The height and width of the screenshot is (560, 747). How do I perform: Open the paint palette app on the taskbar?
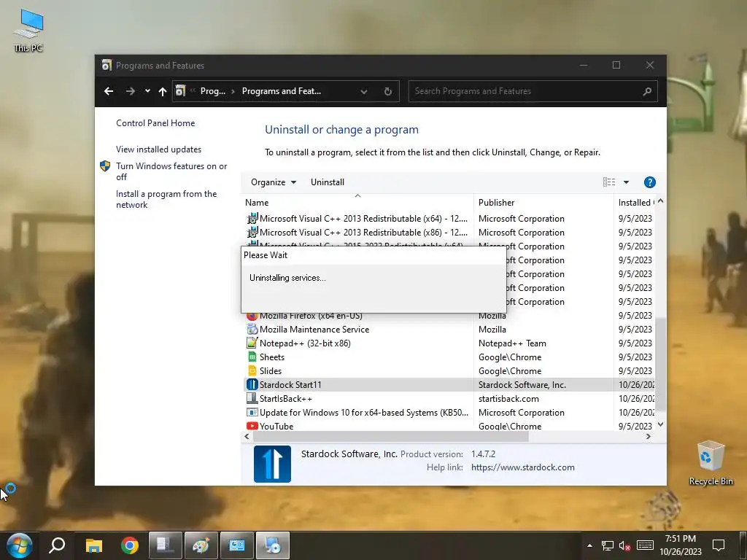(201, 545)
